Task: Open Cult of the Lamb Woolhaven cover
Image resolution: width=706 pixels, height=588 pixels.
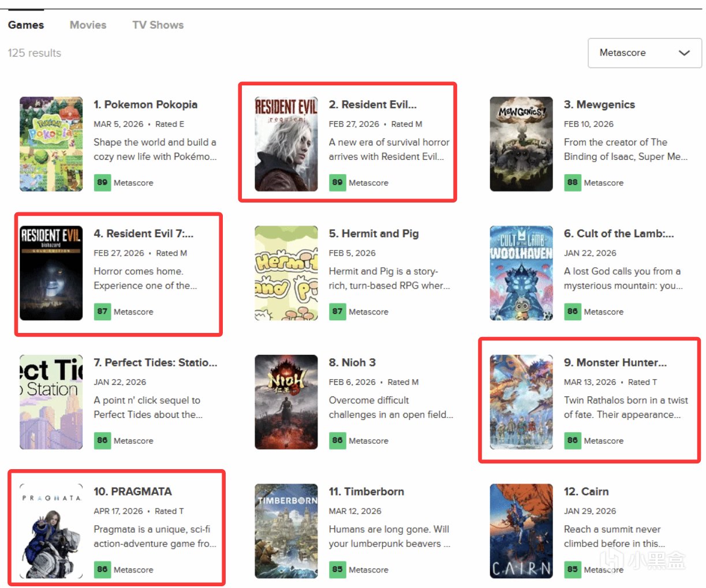Action: tap(521, 273)
